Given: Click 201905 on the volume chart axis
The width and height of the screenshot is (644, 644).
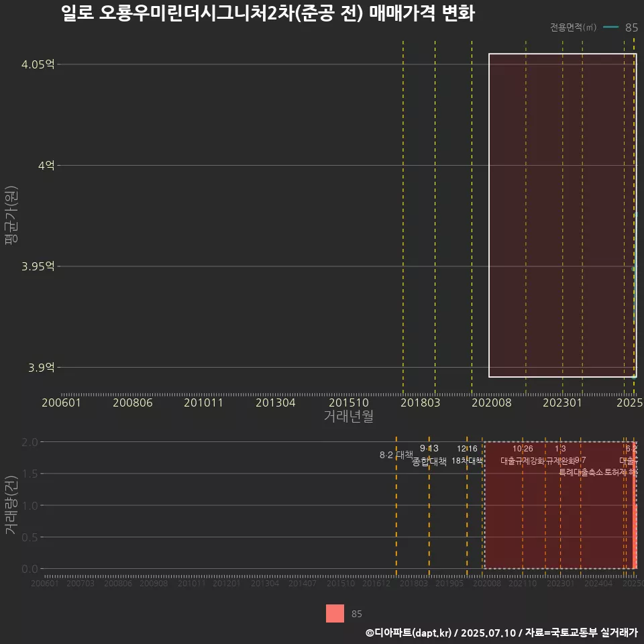Looking at the screenshot, I should point(449,583).
